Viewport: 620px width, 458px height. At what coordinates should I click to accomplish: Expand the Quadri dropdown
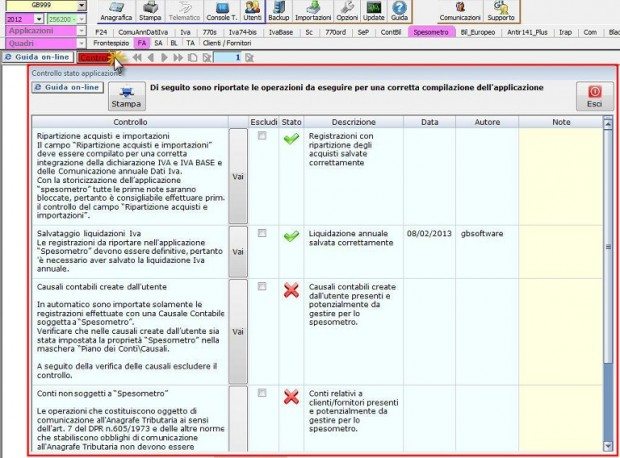[81, 43]
